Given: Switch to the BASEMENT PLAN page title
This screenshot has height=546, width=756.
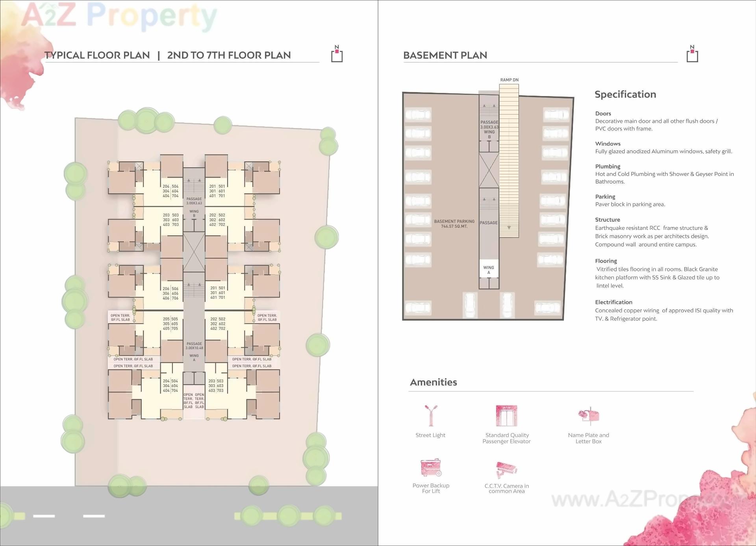Looking at the screenshot, I should (445, 55).
